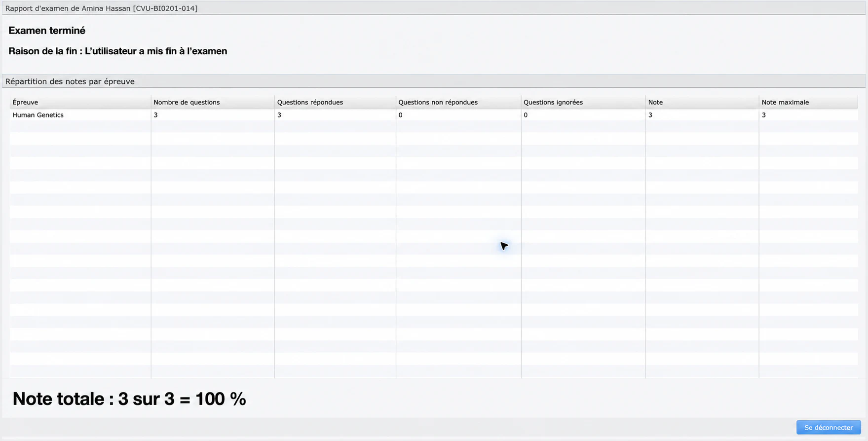868x441 pixels.
Task: Click the Note maximale value 3
Action: (763, 115)
